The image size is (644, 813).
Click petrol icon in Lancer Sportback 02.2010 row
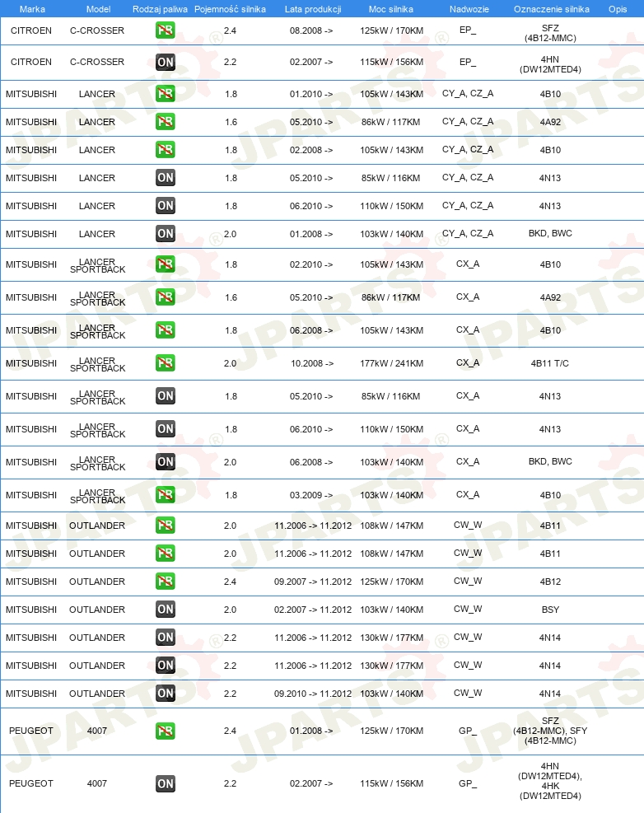[x=165, y=264]
